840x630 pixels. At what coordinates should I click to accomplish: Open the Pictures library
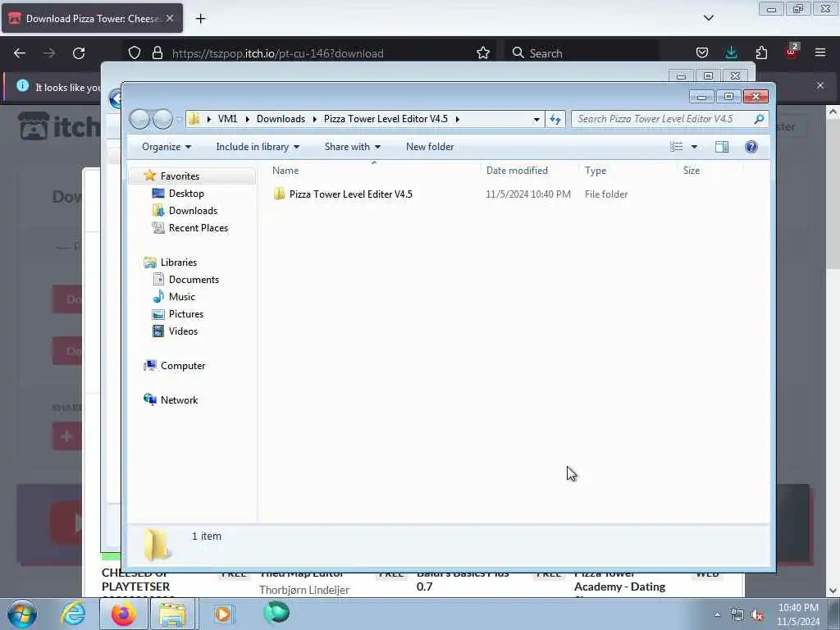[186, 314]
